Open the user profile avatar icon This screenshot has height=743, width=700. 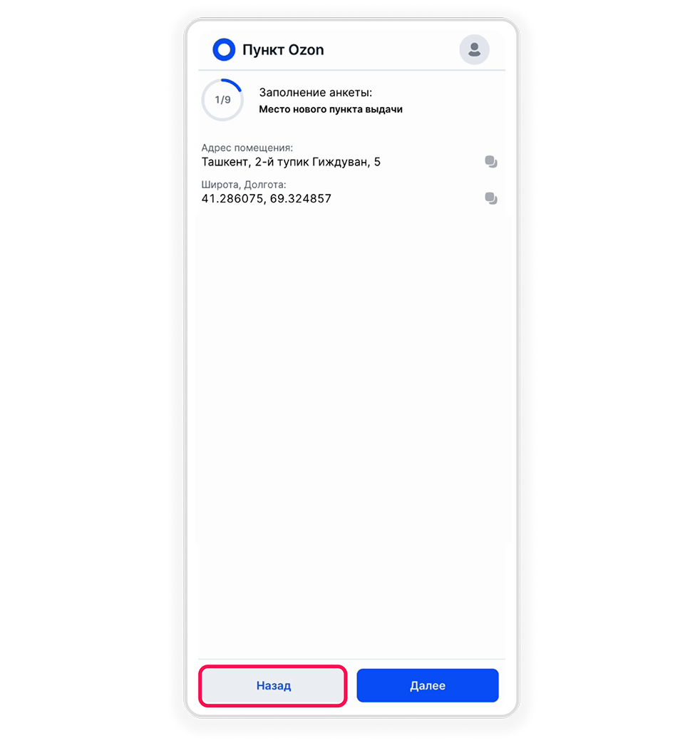474,49
